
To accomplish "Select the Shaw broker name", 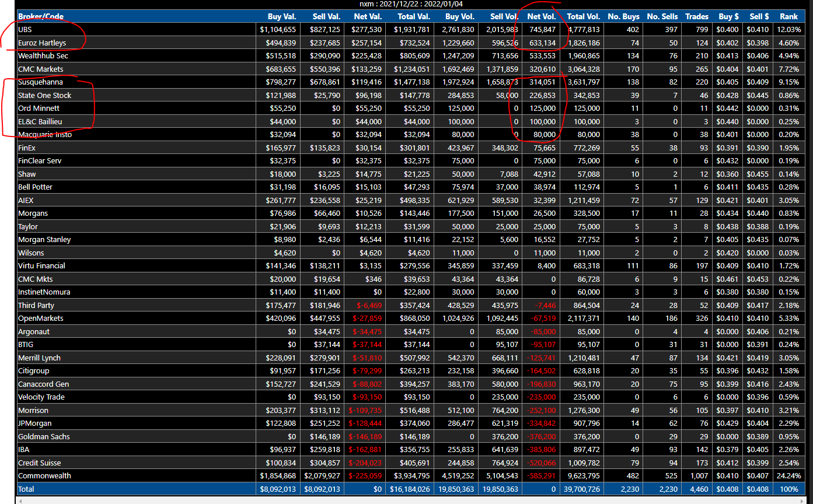I will coord(27,174).
